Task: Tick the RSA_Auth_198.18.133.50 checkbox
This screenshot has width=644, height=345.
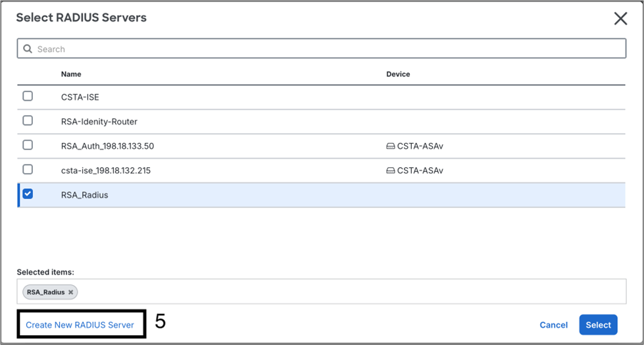Action: pyautogui.click(x=28, y=145)
